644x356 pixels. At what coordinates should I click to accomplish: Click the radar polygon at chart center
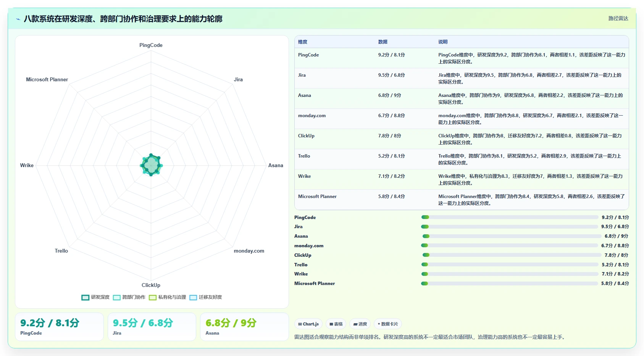coord(151,165)
